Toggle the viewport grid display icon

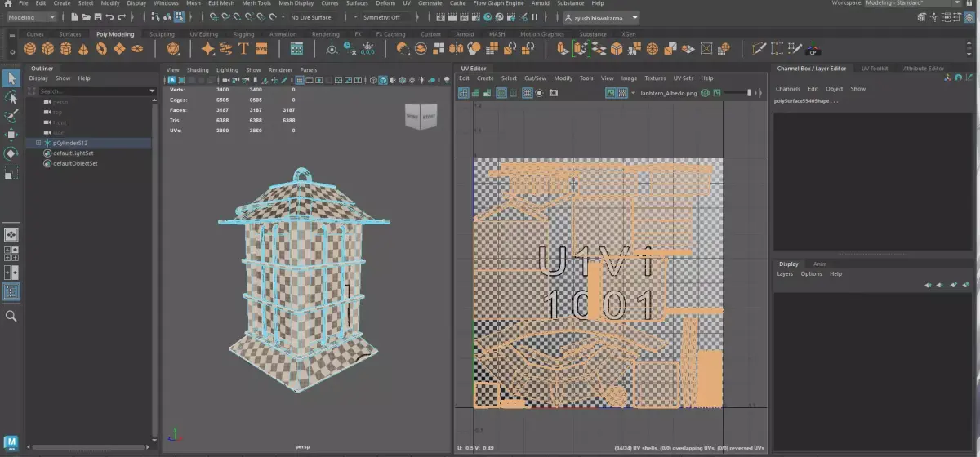[299, 80]
